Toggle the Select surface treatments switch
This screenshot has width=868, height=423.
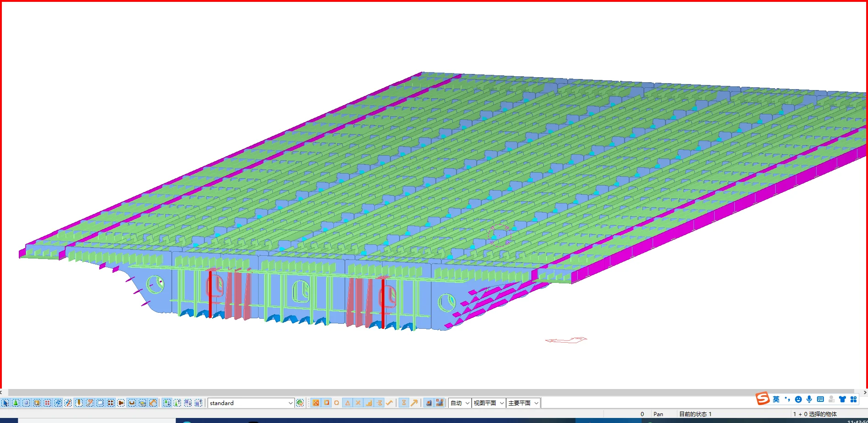37,403
